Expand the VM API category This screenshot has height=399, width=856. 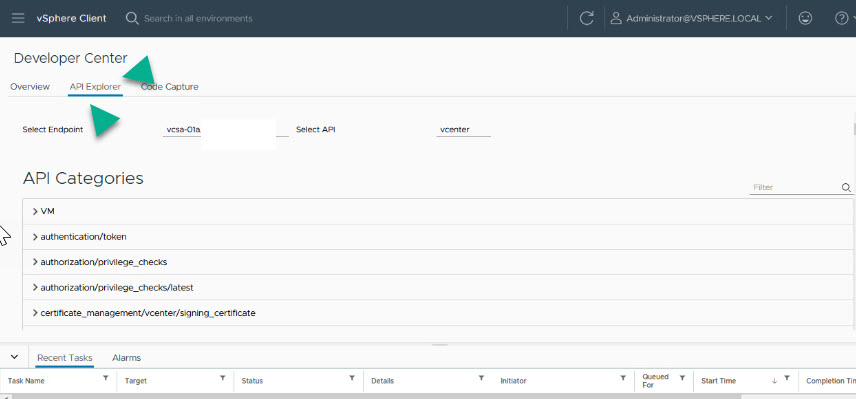click(35, 211)
